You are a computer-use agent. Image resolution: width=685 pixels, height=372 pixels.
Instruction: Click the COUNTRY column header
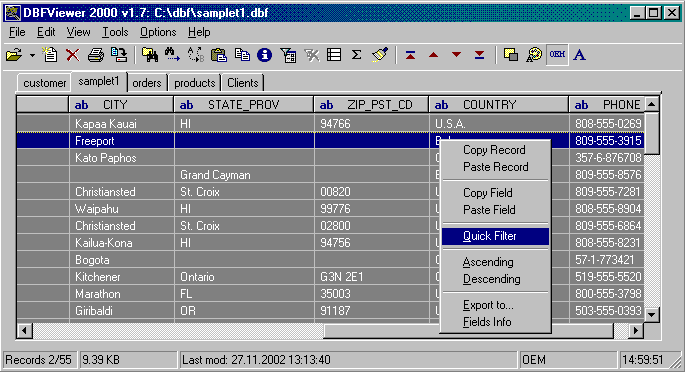click(499, 105)
